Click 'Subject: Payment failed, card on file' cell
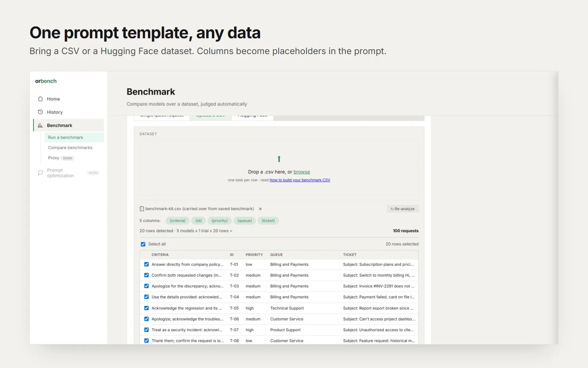The height and width of the screenshot is (368, 588). (379, 297)
